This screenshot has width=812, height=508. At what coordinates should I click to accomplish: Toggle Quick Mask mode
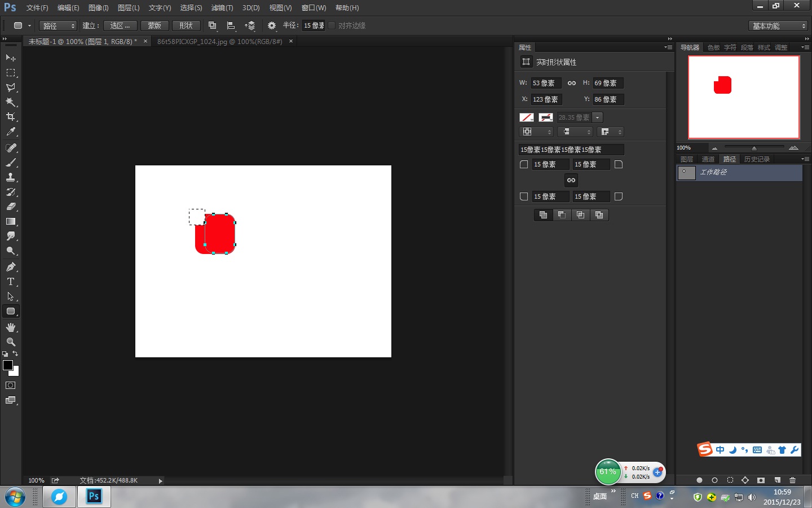click(x=11, y=386)
